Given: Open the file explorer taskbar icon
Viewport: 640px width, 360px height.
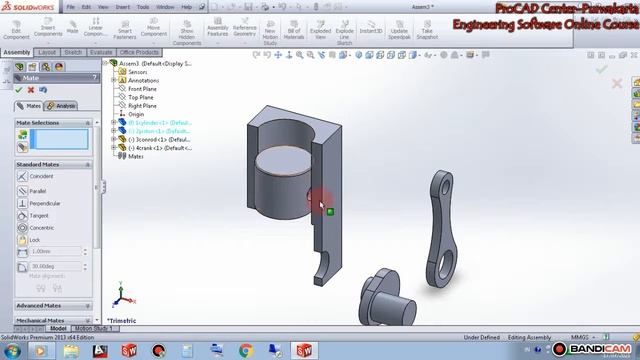Looking at the screenshot, I should (x=71, y=351).
